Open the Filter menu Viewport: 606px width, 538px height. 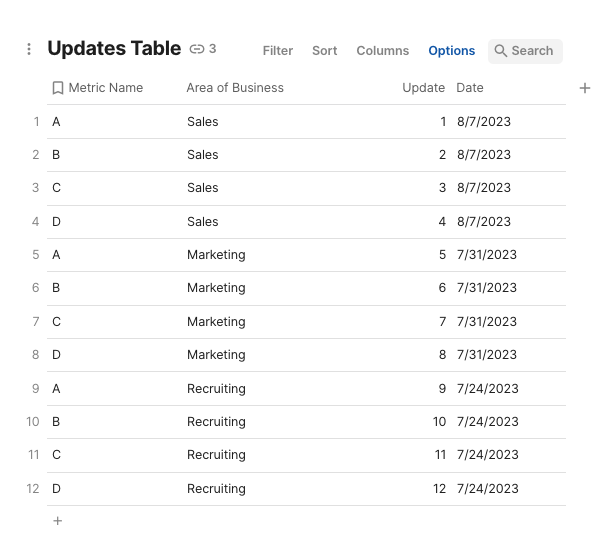(278, 51)
